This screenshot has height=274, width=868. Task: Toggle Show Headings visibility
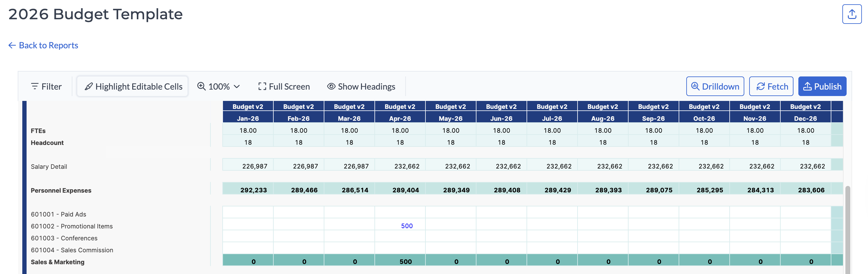click(x=361, y=86)
